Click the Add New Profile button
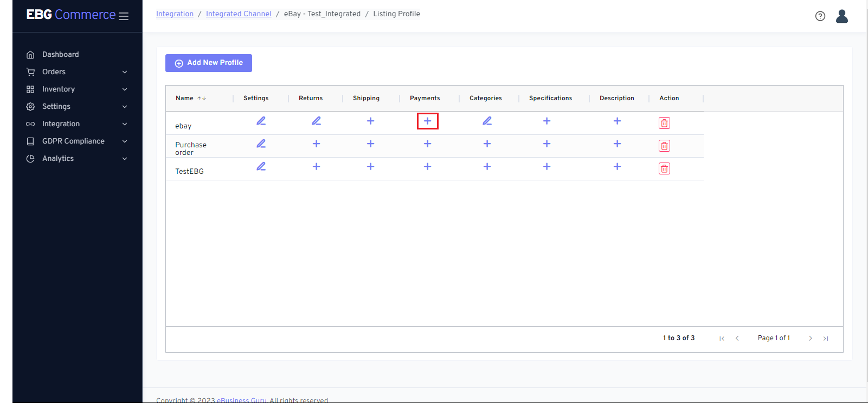 209,63
